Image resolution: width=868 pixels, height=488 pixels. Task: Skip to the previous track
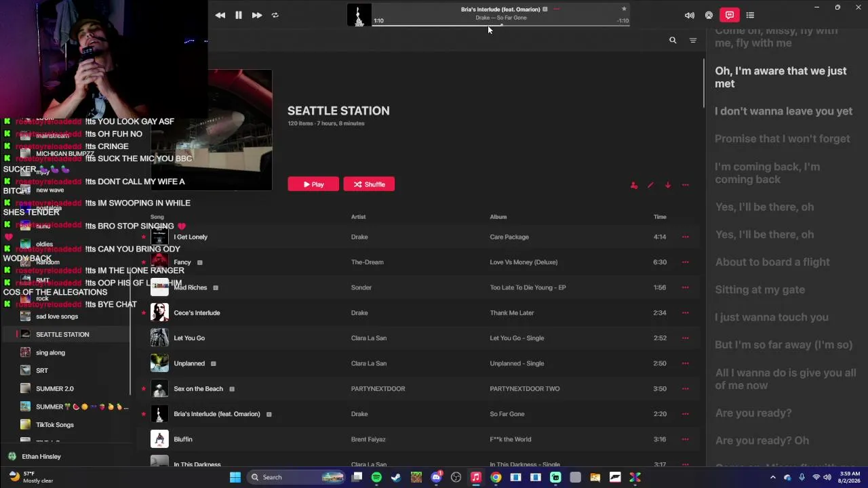220,15
